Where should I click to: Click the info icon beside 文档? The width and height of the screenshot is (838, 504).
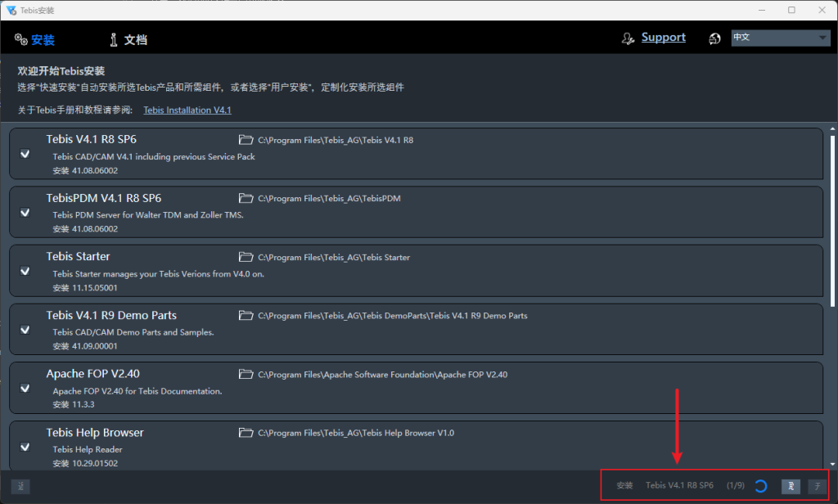[x=113, y=39]
